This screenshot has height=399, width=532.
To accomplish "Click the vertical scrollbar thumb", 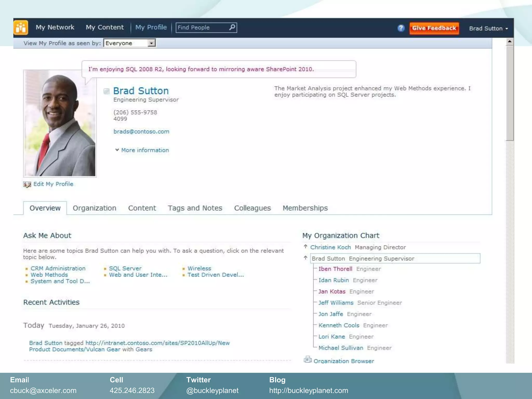I will 510,94.
